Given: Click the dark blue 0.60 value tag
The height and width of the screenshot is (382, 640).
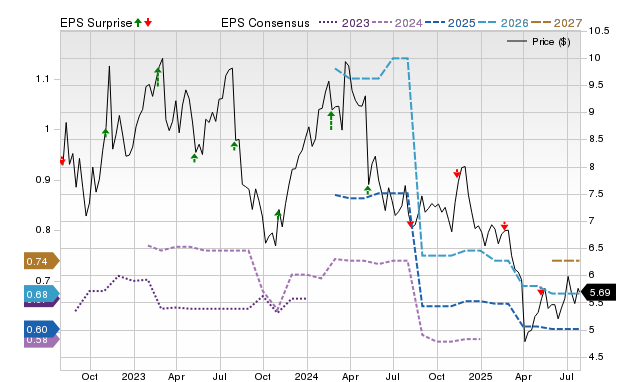Looking at the screenshot, I should pyautogui.click(x=42, y=329).
